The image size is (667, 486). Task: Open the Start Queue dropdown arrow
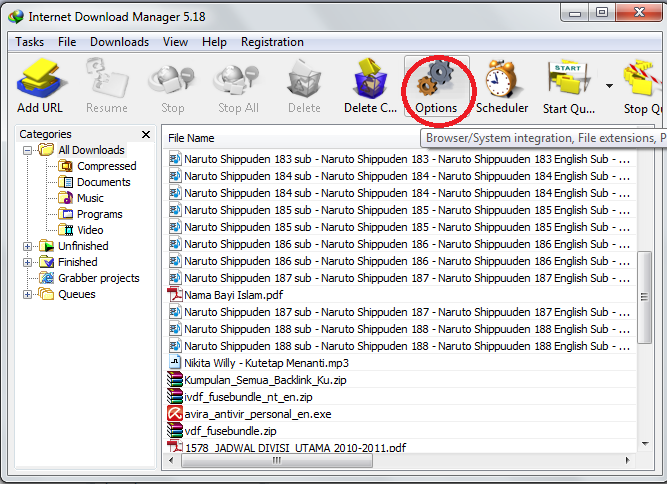coord(609,86)
